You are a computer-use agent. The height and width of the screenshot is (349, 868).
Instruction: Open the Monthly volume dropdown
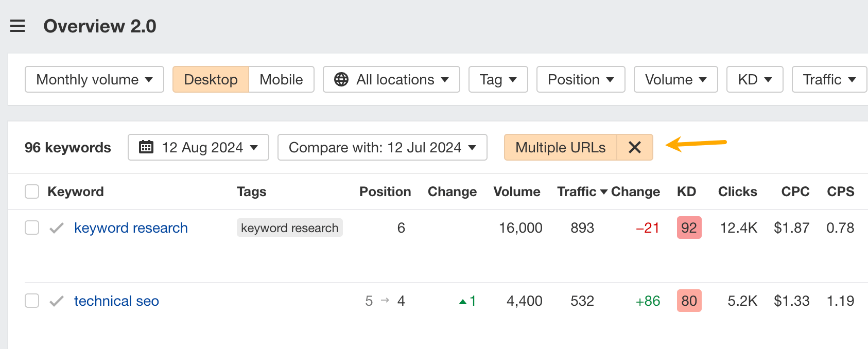(94, 79)
